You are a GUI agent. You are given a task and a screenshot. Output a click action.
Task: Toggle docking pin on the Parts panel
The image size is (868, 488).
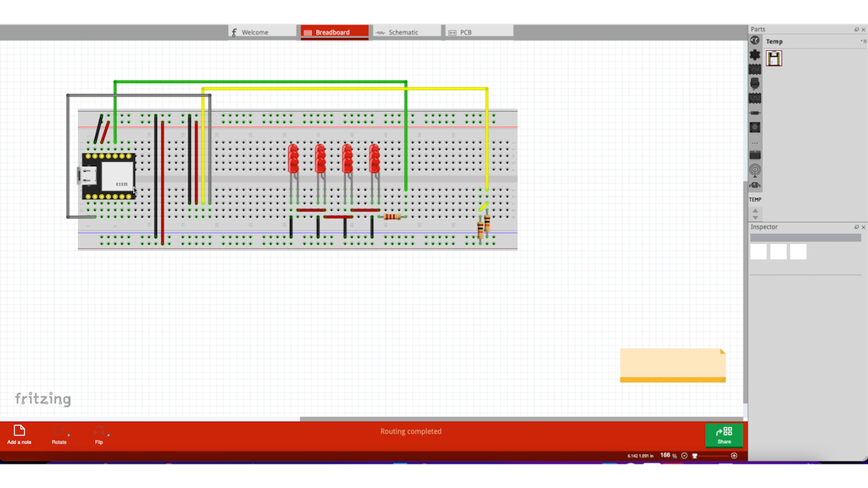[856, 29]
